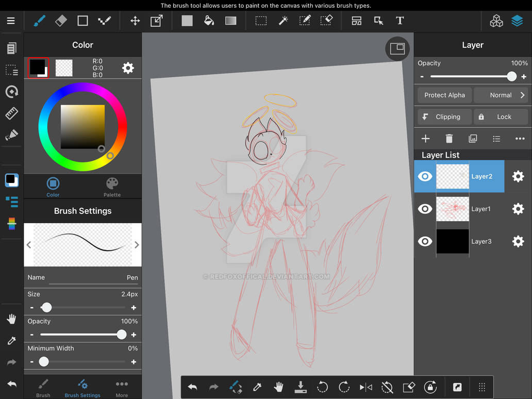
Task: Toggle layer Lock
Action: pyautogui.click(x=501, y=117)
